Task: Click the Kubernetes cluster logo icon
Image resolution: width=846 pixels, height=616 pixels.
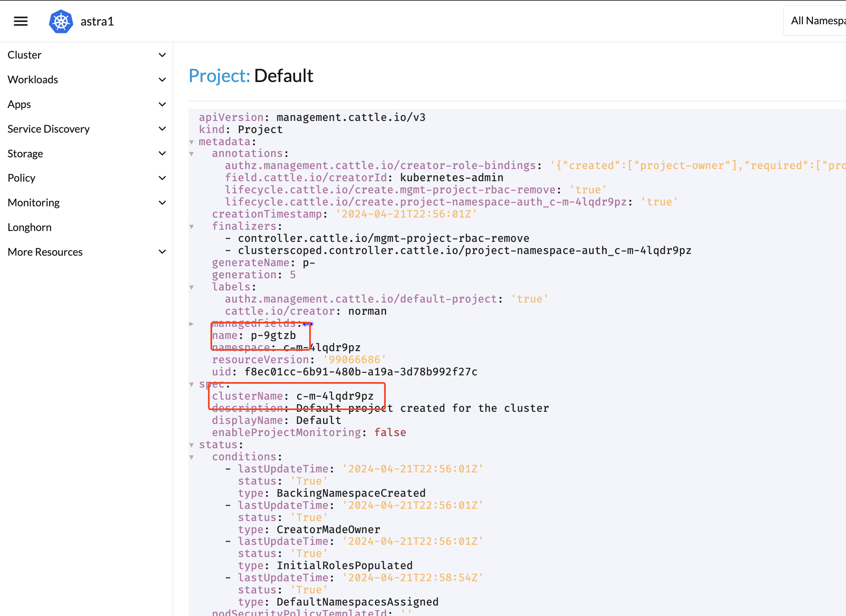Action: tap(61, 21)
